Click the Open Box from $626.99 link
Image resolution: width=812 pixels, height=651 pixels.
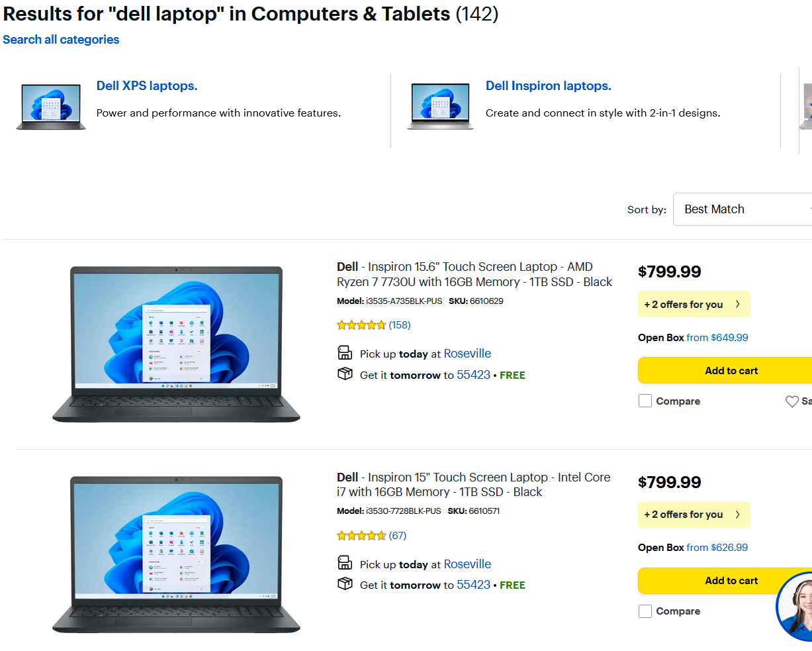click(717, 548)
